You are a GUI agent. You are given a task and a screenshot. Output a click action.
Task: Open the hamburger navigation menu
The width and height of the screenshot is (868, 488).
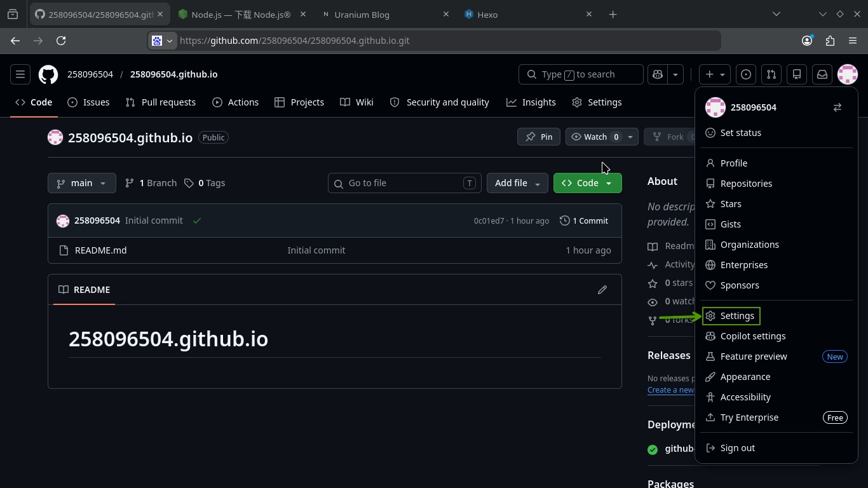point(20,74)
